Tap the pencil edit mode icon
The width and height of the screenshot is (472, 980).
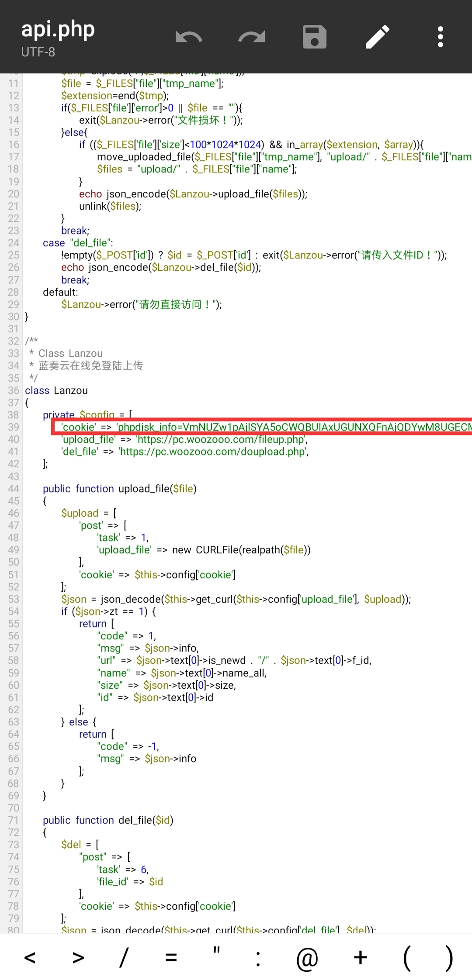(378, 37)
